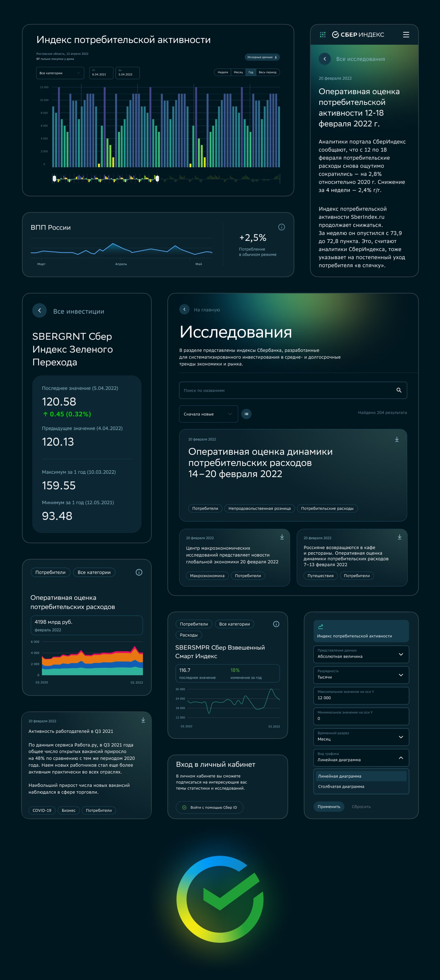Click the На главную link
The image size is (440, 980).
[207, 310]
